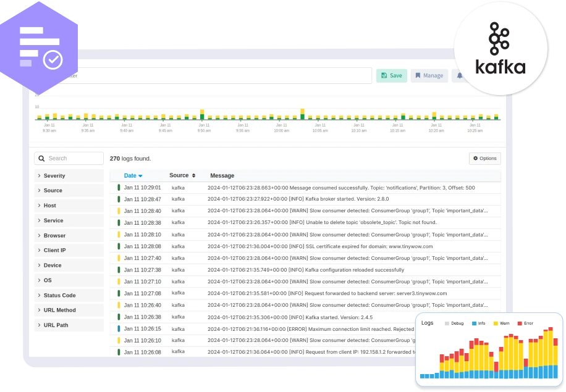Select the Jan 11 10:28:40 log entry

pos(305,211)
